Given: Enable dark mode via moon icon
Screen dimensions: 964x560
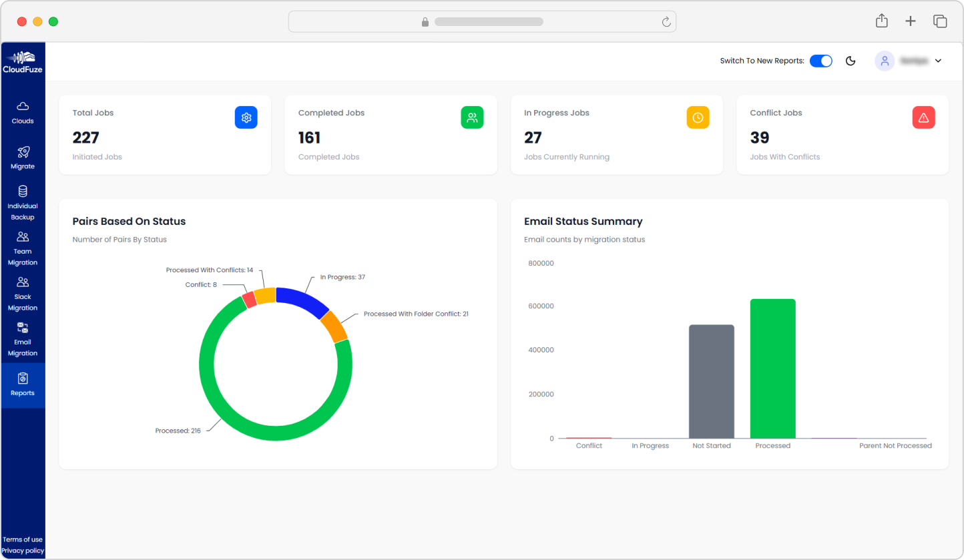Looking at the screenshot, I should 851,61.
